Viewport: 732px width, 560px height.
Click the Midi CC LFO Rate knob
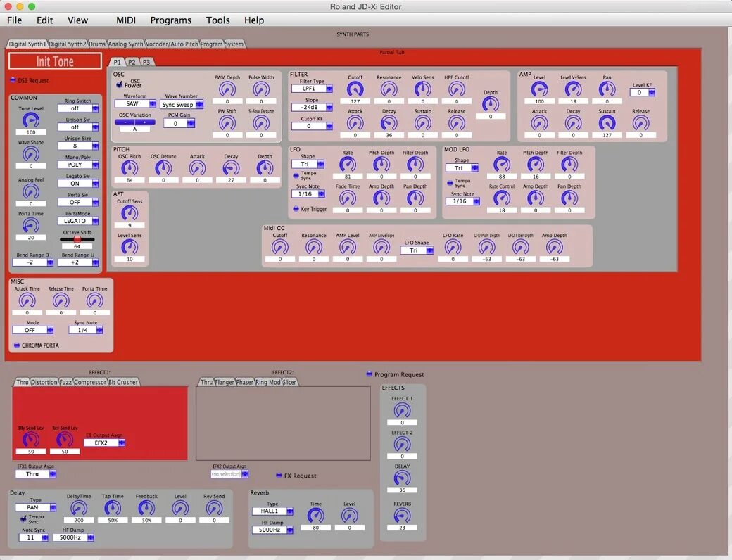tap(453, 247)
